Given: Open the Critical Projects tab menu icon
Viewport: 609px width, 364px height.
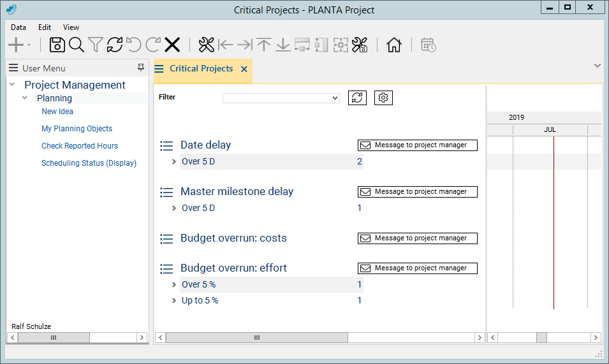Looking at the screenshot, I should point(159,69).
